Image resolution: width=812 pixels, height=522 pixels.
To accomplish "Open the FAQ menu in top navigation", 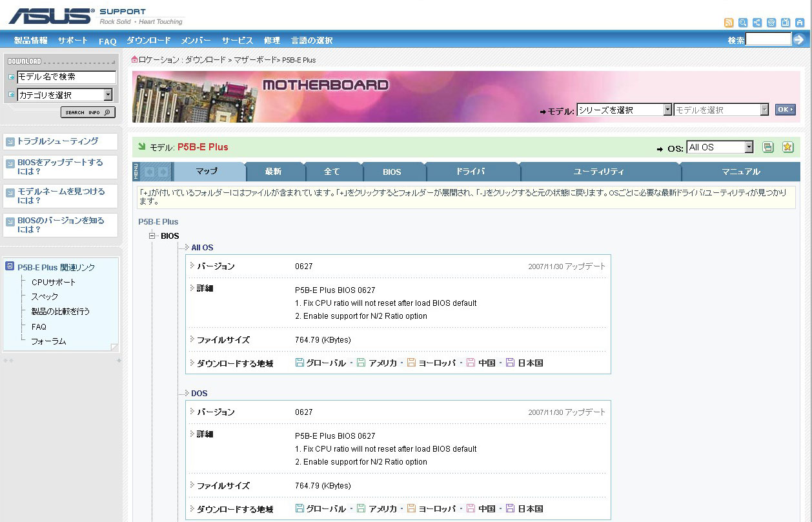I will [108, 41].
